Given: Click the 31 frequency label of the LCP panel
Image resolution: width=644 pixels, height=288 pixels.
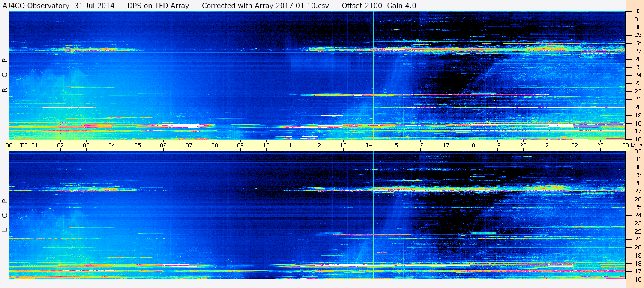Looking at the screenshot, I should 637,159.
